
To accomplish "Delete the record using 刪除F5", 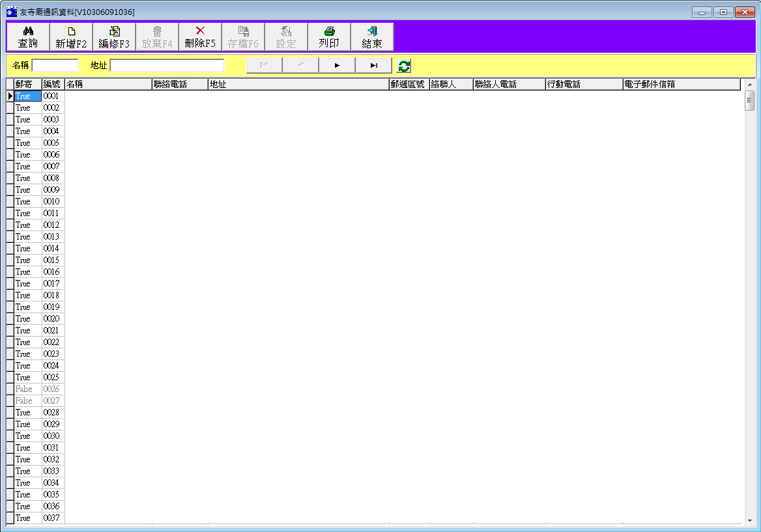I will tap(200, 37).
